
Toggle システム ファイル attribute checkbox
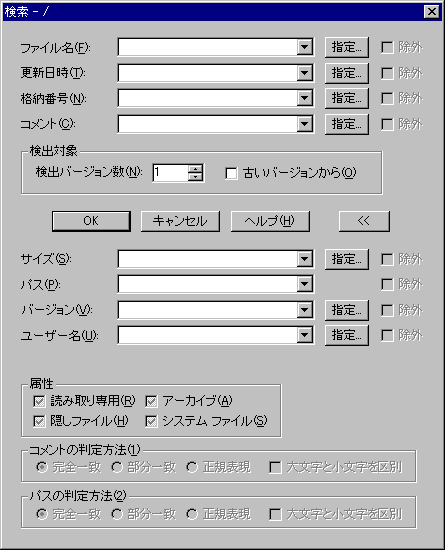(x=151, y=421)
